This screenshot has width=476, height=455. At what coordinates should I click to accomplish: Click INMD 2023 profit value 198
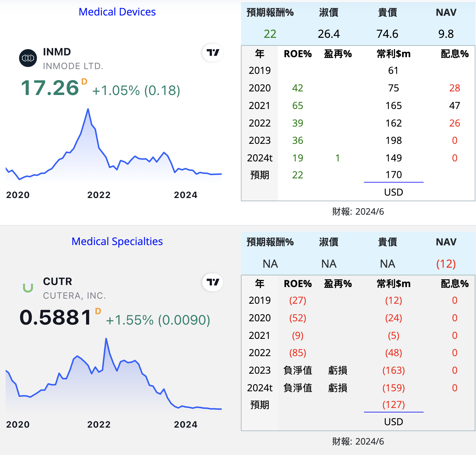[394, 141]
